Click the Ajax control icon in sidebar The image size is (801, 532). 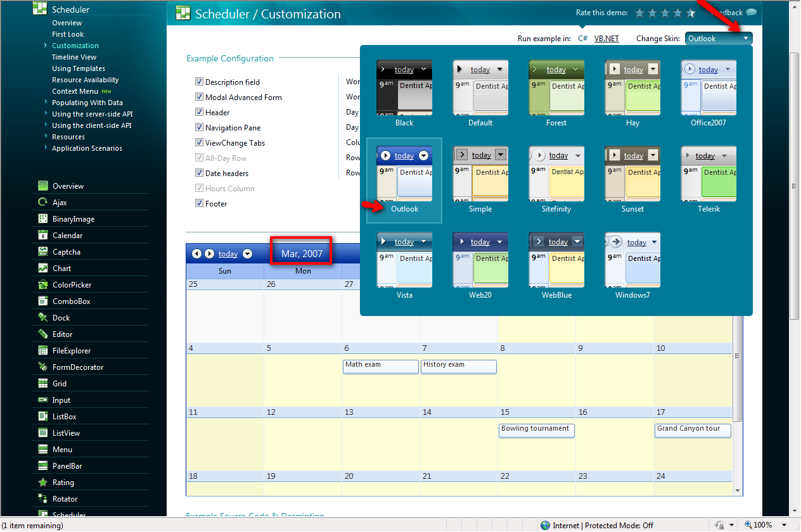coord(43,203)
